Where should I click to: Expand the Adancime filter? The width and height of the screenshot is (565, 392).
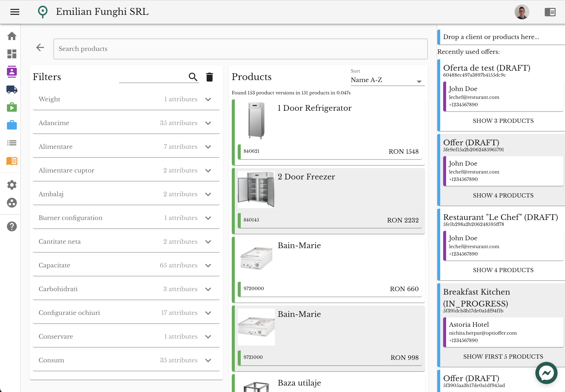[x=208, y=123]
